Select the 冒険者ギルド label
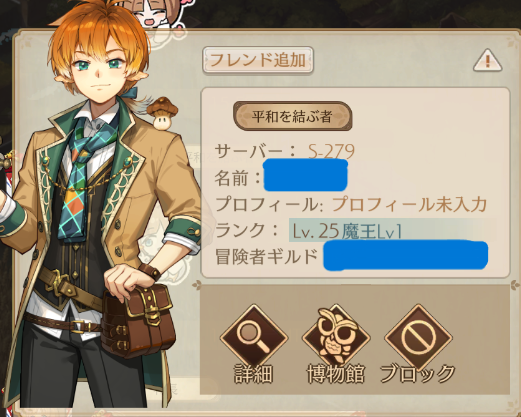 pyautogui.click(x=267, y=256)
